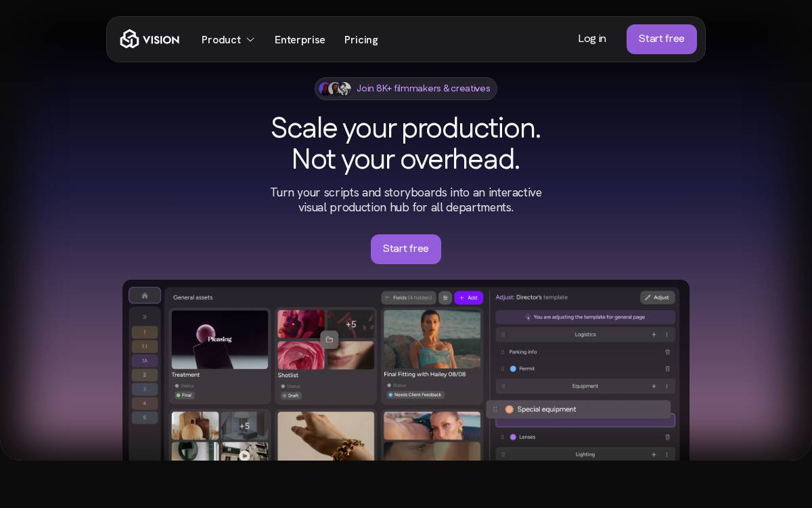Open Final Fitting with Hailey image
The image size is (812, 508).
(x=432, y=339)
